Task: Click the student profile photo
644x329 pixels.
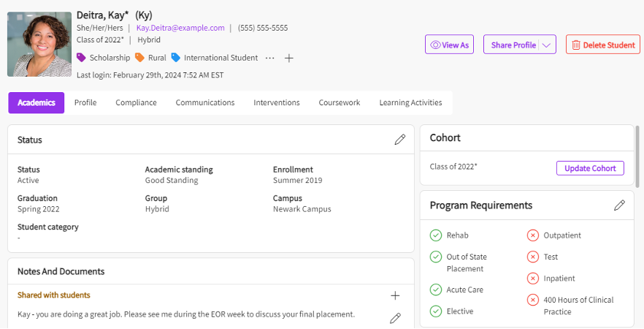Action: [x=39, y=44]
